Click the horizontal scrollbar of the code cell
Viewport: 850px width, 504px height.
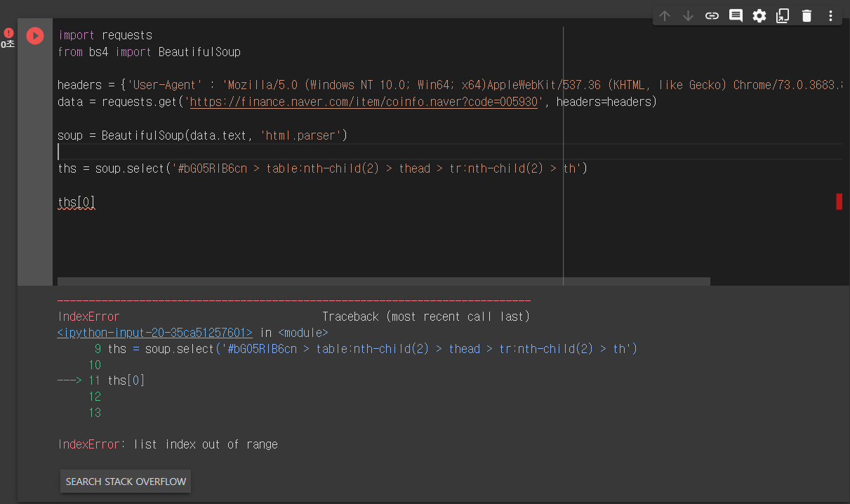click(383, 281)
